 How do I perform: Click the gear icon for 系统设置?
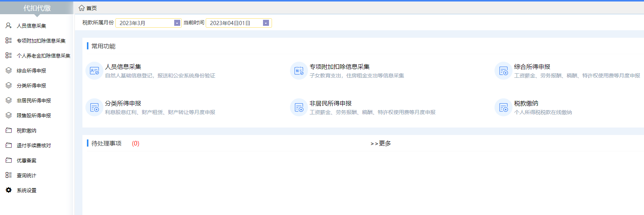(x=9, y=190)
